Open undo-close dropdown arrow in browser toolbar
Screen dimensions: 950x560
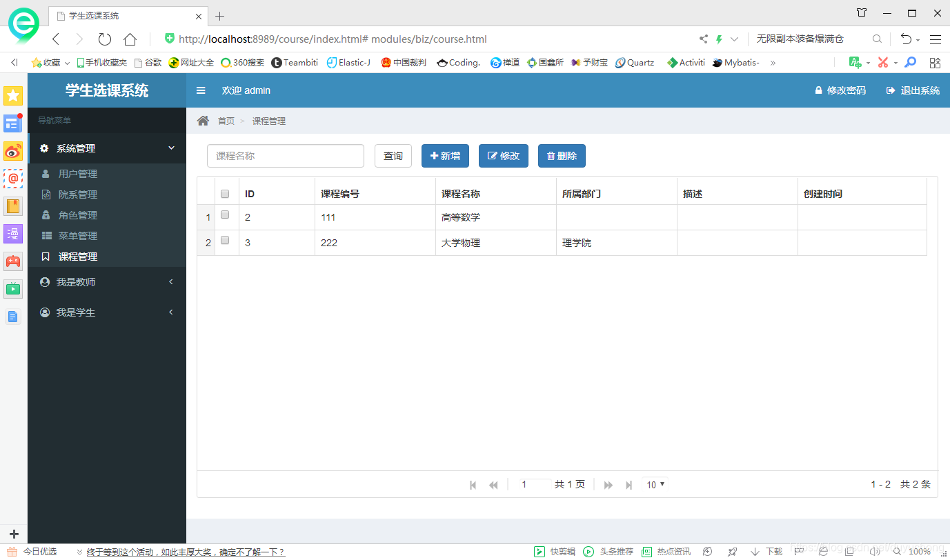918,40
